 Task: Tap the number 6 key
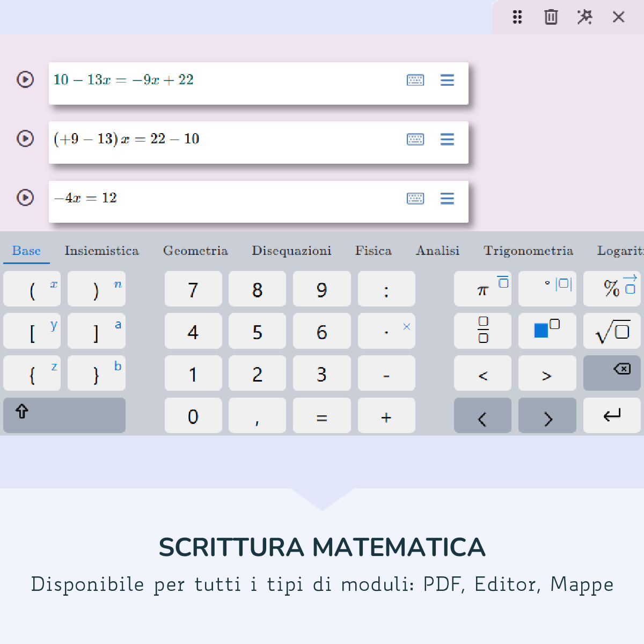322,331
